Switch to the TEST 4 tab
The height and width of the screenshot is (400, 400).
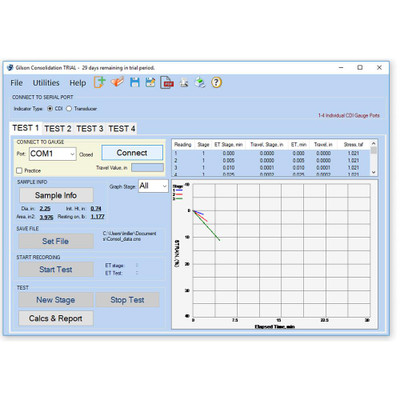[x=122, y=129]
